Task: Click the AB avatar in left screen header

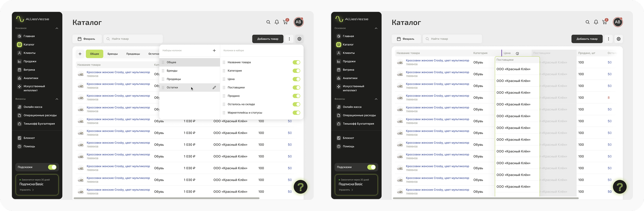Action: coord(298,22)
